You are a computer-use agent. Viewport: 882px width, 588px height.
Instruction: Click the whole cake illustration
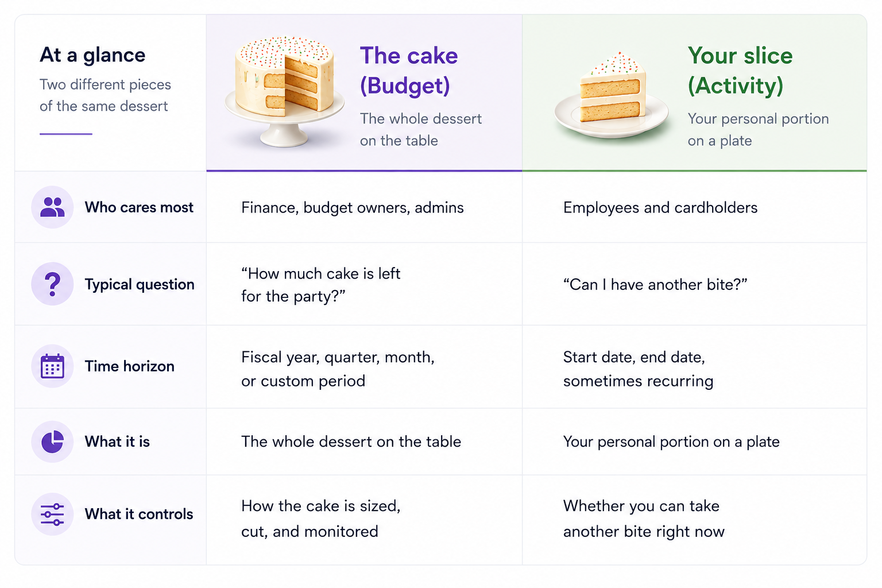[x=284, y=91]
